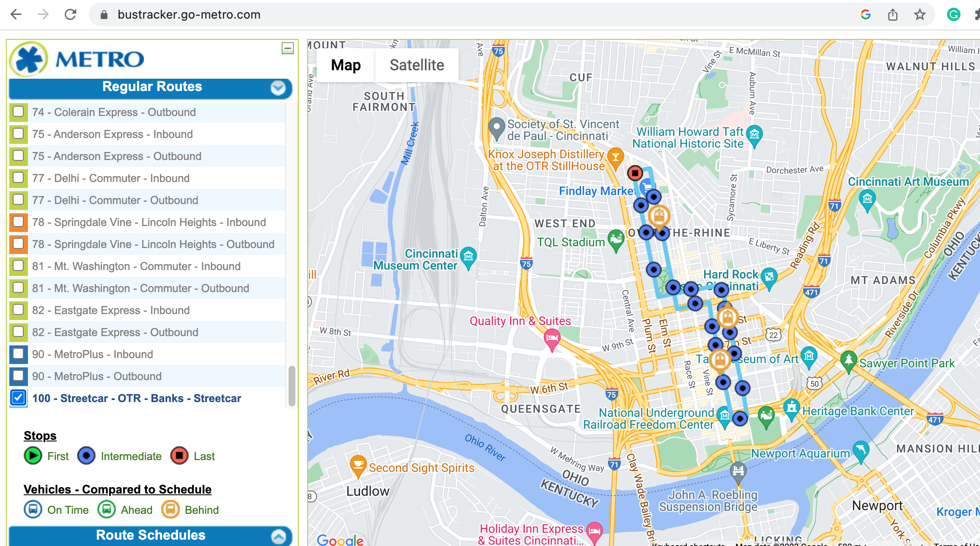The height and width of the screenshot is (546, 980).
Task: Uncheck the 100 Streetcar OTR Banks route
Action: click(18, 398)
